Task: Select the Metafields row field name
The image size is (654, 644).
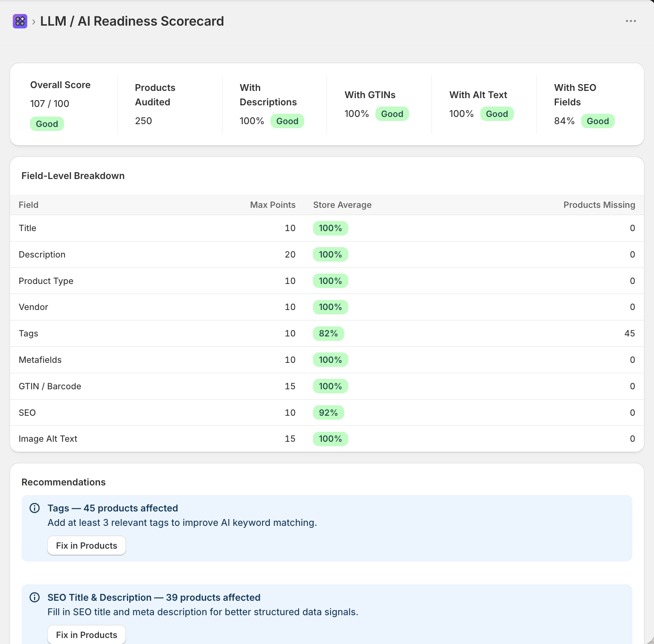Action: point(40,360)
